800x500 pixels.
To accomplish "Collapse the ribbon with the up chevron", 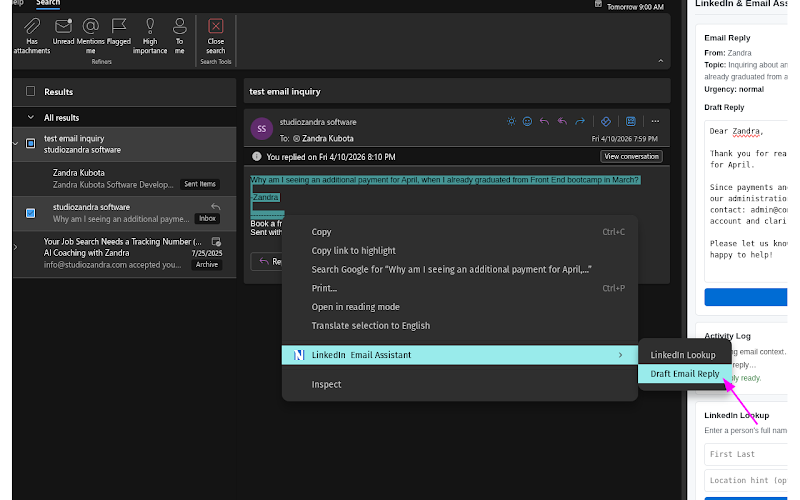I will tap(661, 61).
